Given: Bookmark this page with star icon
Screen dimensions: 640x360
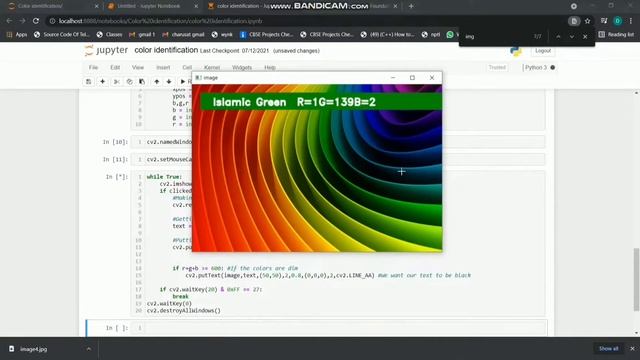Looking at the screenshot, I should 587,21.
